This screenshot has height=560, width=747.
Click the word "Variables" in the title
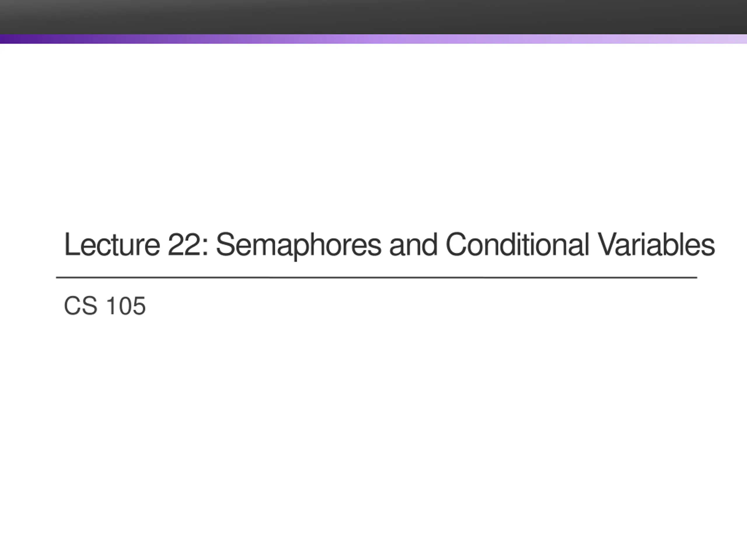click(656, 244)
